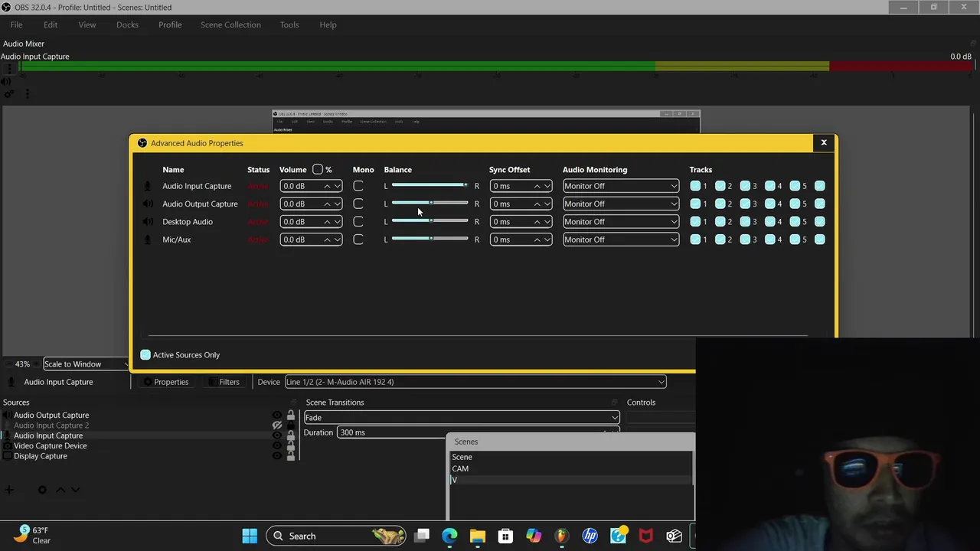
Task: Move the selected source down
Action: pyautogui.click(x=75, y=490)
